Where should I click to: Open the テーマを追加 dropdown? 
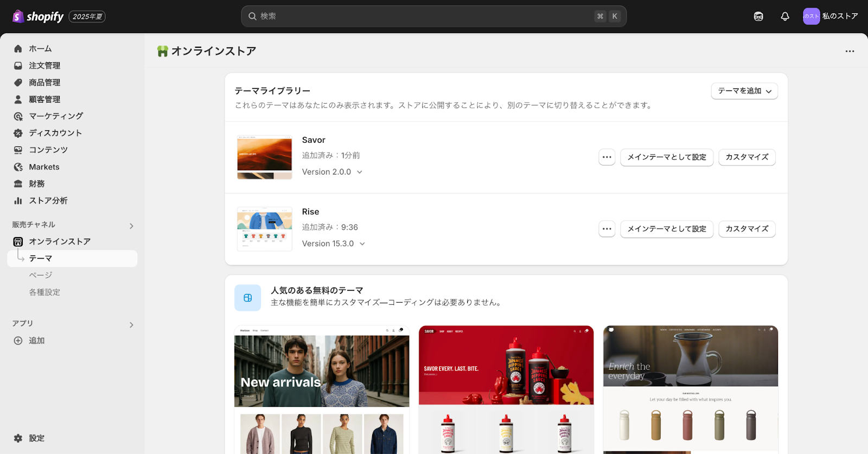tap(744, 91)
